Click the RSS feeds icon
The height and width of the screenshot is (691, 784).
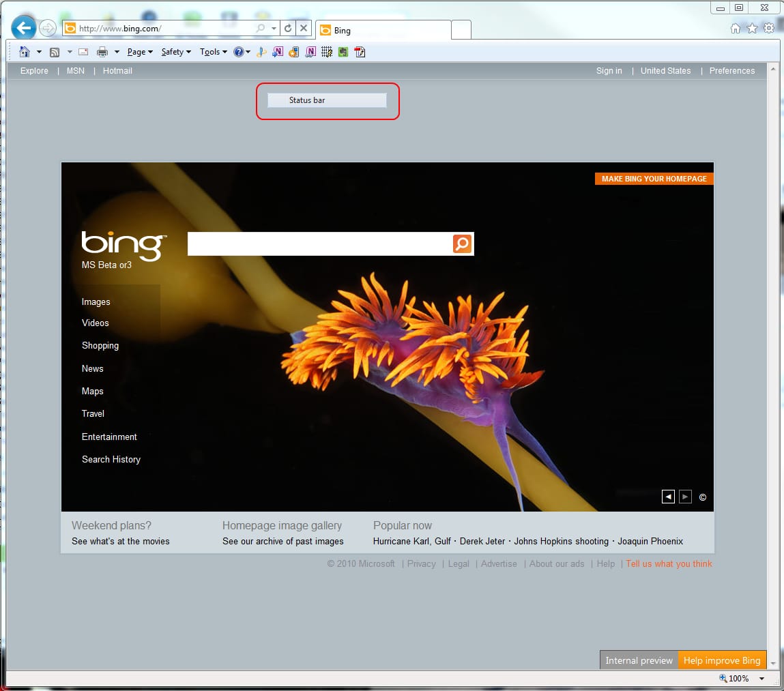pyautogui.click(x=55, y=52)
